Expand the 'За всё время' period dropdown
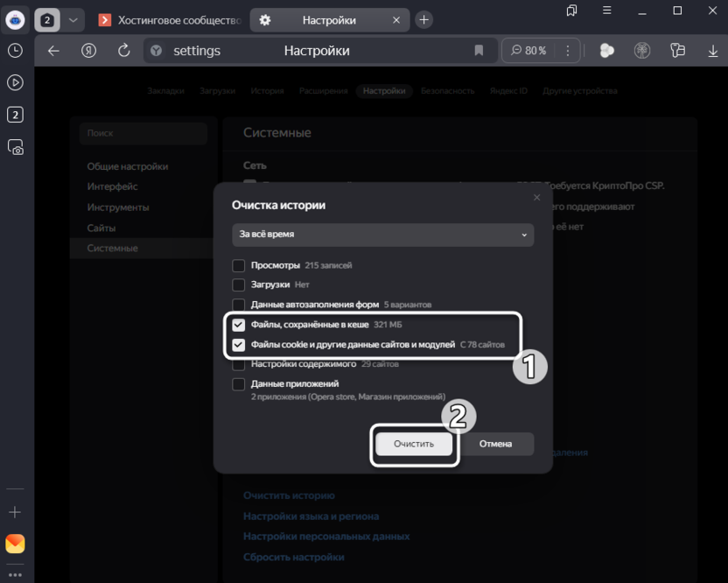 [382, 235]
